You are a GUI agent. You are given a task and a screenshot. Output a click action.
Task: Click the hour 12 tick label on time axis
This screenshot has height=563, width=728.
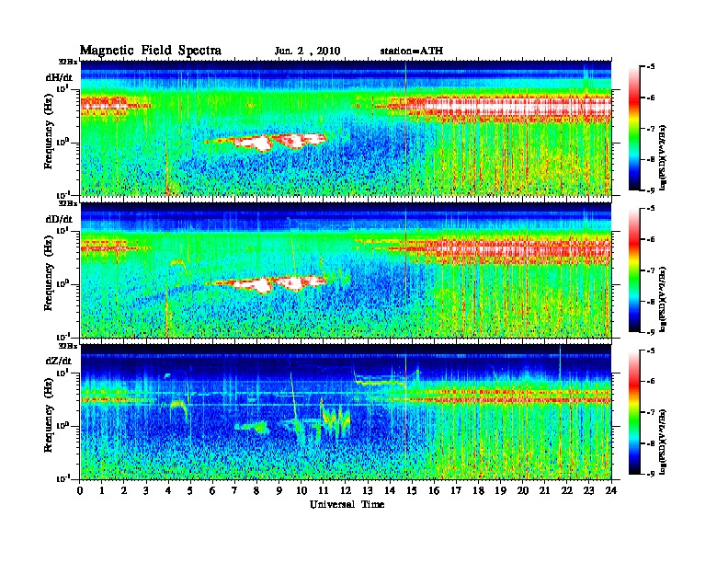tap(346, 491)
